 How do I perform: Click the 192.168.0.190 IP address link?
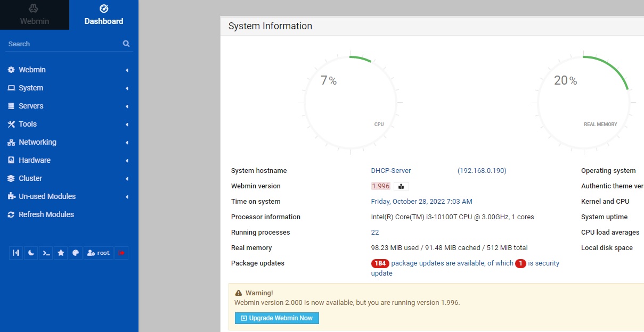coord(482,171)
